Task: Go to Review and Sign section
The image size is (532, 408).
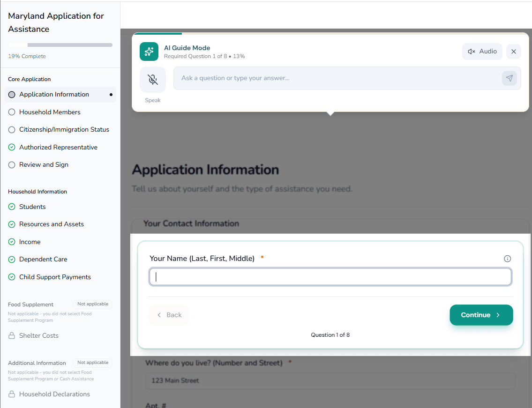Action: pyautogui.click(x=44, y=165)
